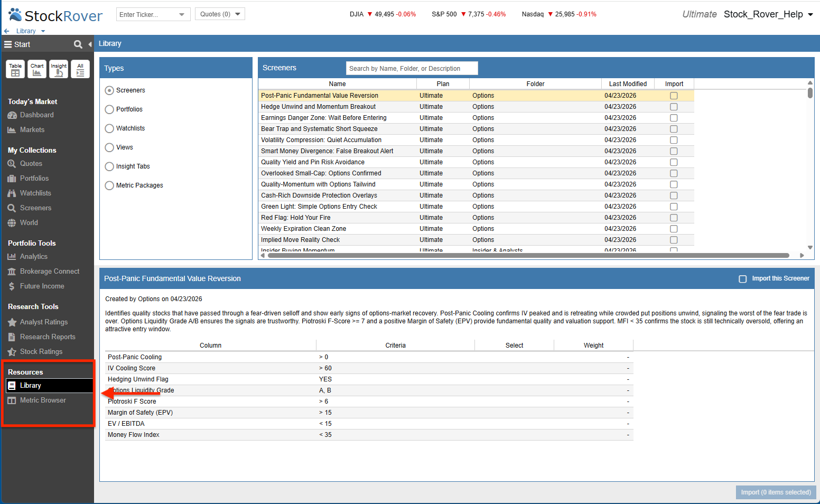Image resolution: width=820 pixels, height=504 pixels.
Task: Open the Table view icon
Action: [15, 69]
